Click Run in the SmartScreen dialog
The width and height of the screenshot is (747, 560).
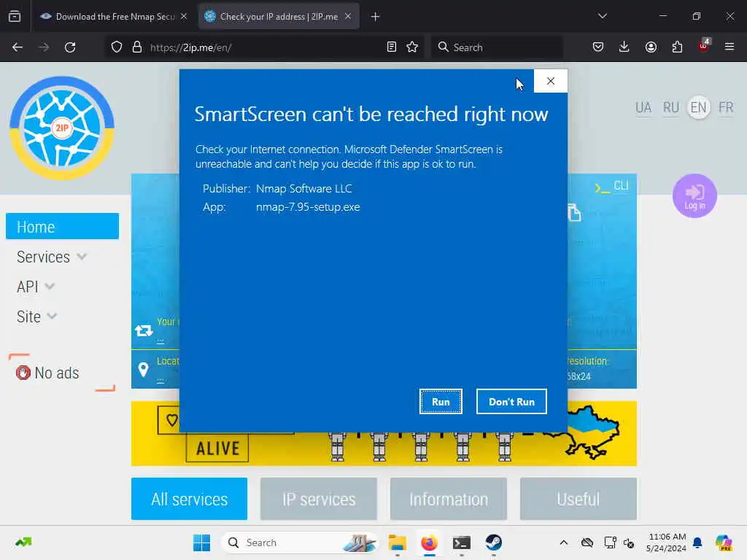[441, 402]
